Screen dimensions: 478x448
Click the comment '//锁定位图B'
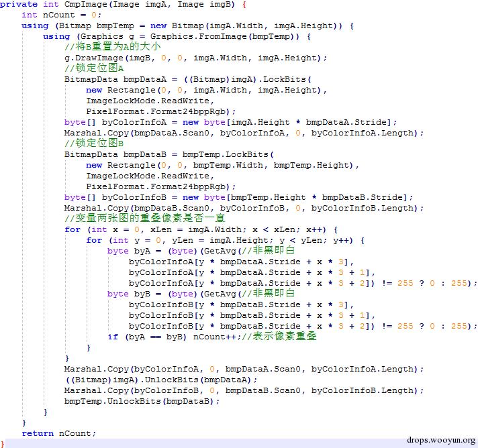pos(94,143)
